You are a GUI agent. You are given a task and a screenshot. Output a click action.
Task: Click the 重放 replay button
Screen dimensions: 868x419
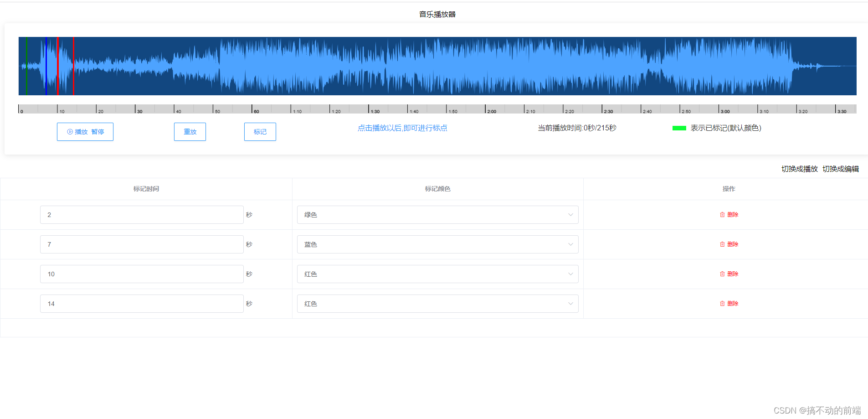click(x=190, y=132)
